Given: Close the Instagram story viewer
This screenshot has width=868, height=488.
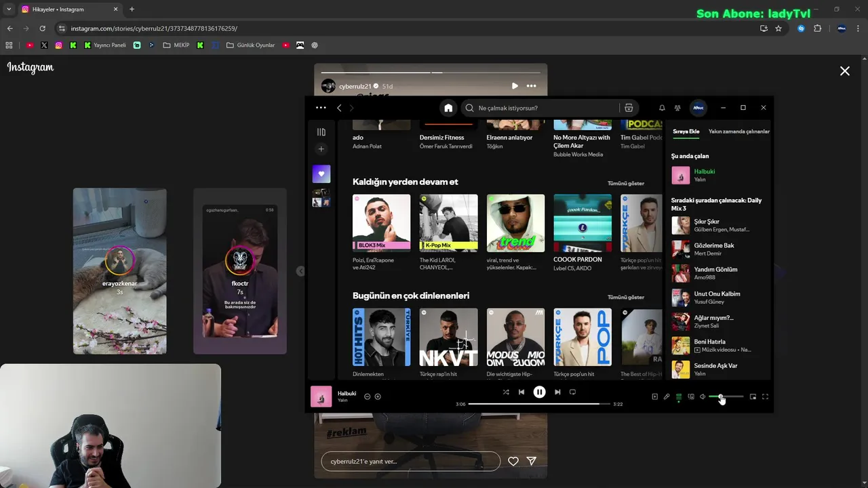Looking at the screenshot, I should point(844,70).
